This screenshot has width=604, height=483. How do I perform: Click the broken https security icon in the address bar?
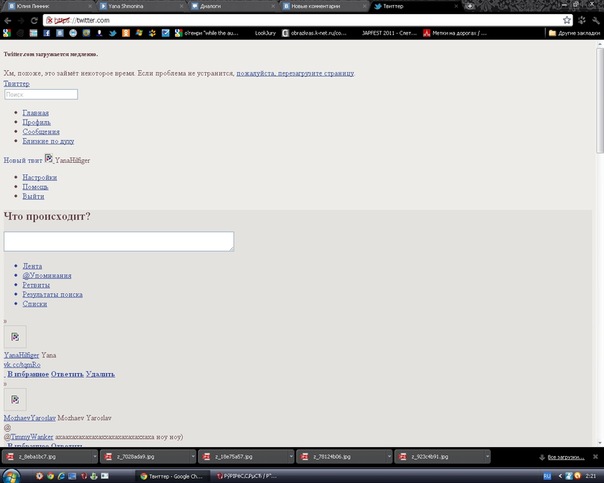(50, 20)
